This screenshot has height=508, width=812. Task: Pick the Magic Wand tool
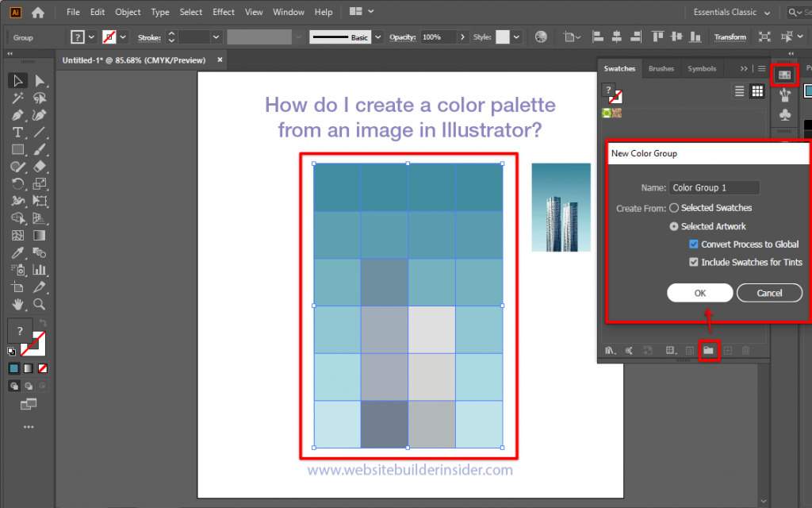(17, 98)
